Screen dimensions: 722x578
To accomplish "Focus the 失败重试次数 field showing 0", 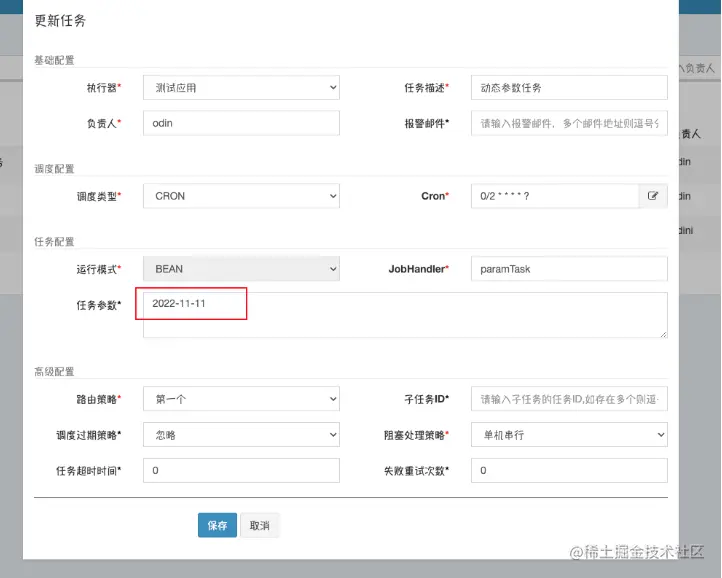I will pos(569,470).
